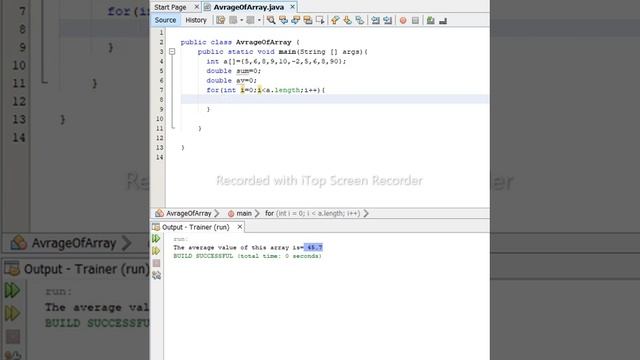Screen dimensions: 640x360
Task: Click the 'double sum=0;' code line
Action: click(233, 71)
